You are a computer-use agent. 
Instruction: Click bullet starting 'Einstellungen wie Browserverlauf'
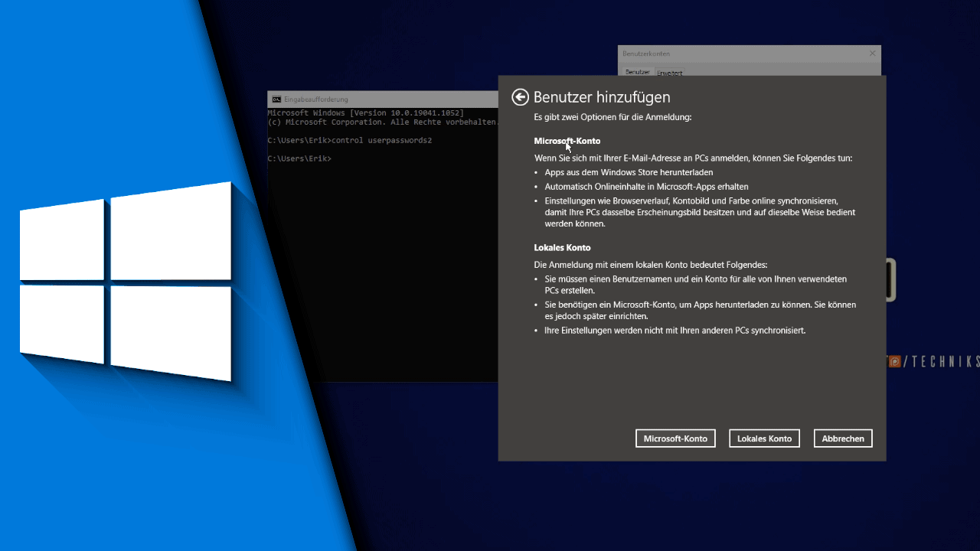point(700,212)
